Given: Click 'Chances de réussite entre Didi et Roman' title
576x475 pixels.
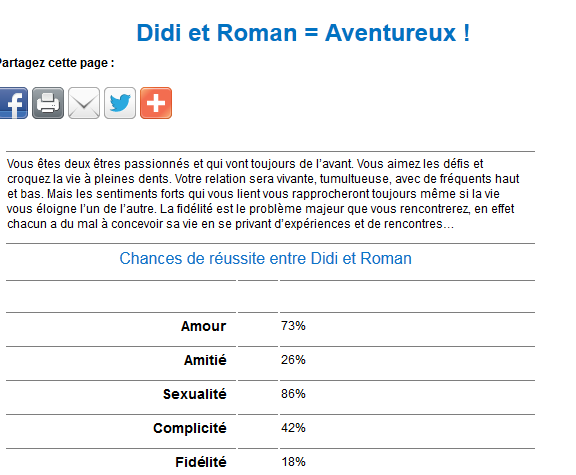Looking at the screenshot, I should 265,259.
